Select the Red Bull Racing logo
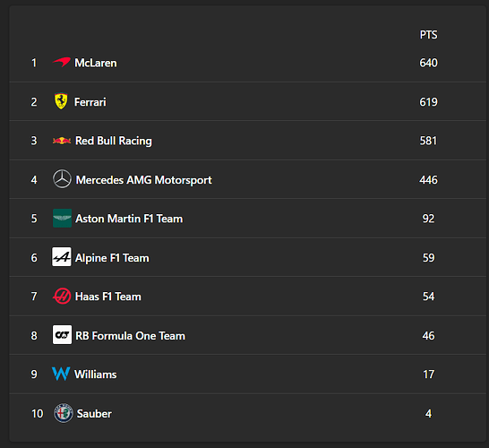 coord(62,141)
